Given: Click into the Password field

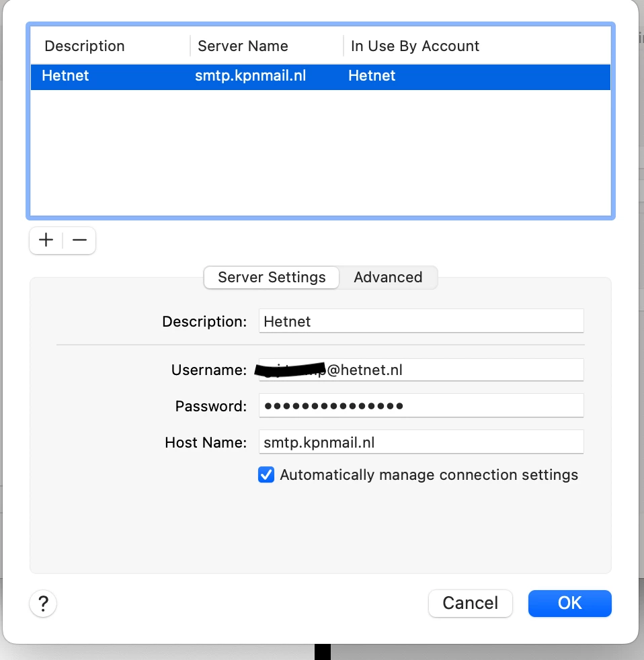Looking at the screenshot, I should [421, 406].
